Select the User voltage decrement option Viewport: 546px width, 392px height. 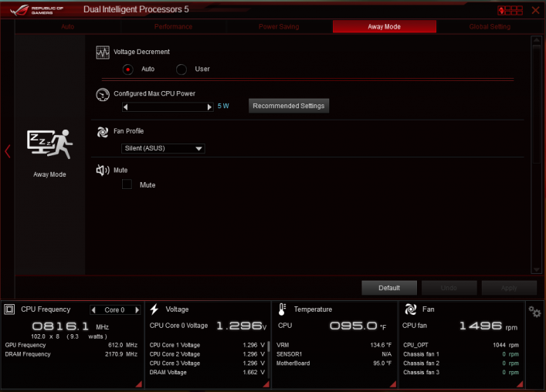pyautogui.click(x=181, y=69)
